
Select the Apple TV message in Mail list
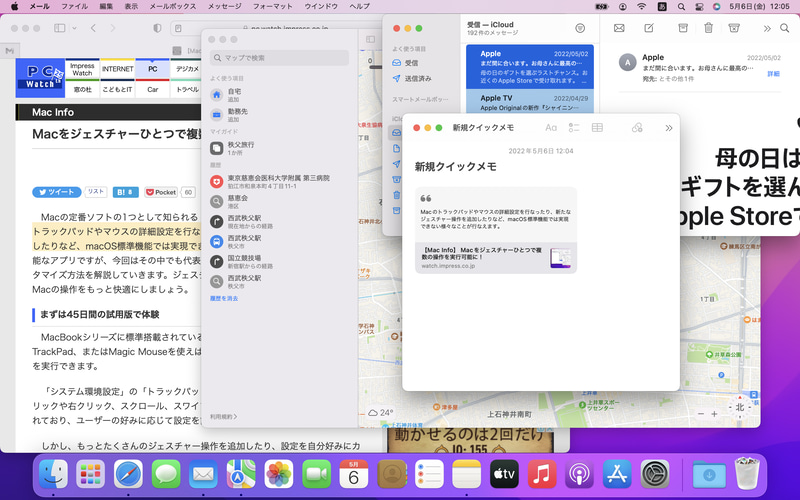[x=530, y=102]
